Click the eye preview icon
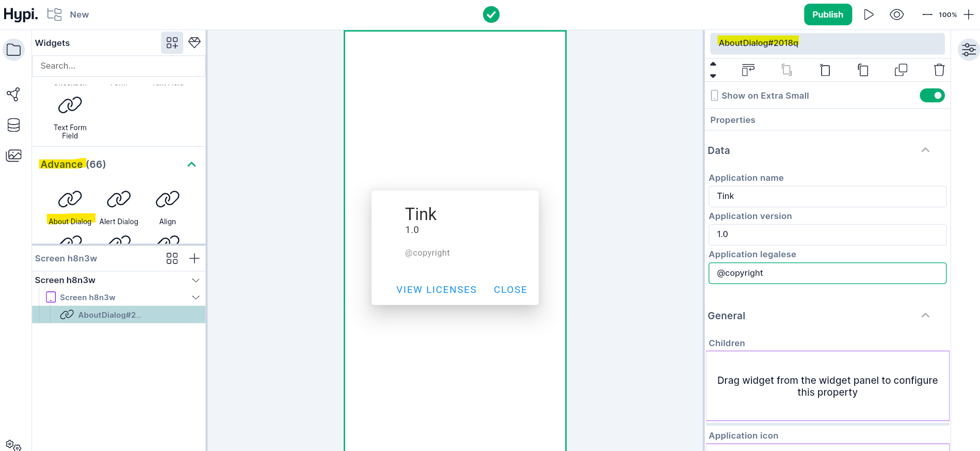980x451 pixels. (896, 14)
